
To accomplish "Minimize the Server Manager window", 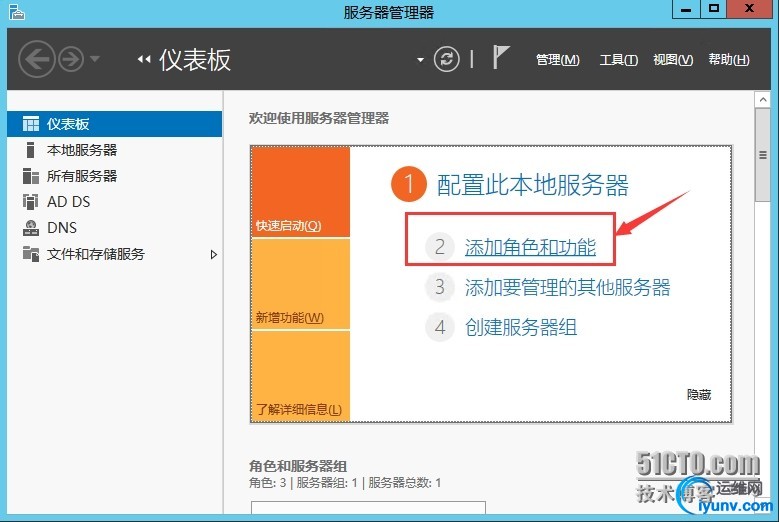I will 686,9.
